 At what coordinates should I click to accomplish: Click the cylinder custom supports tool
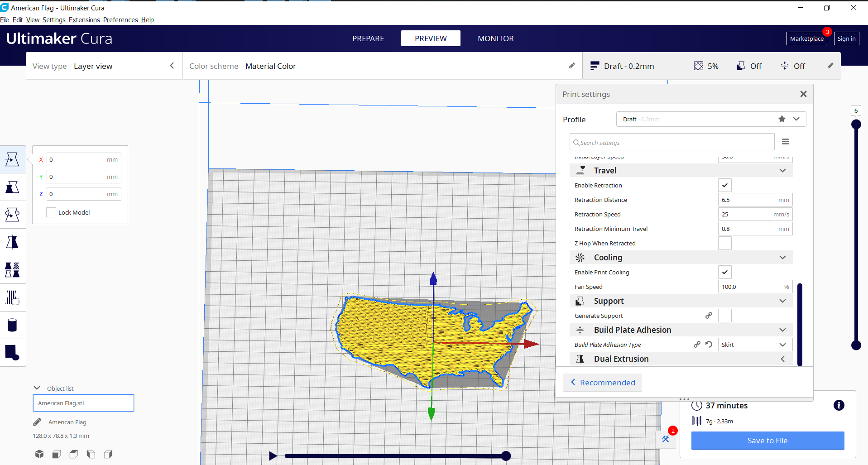click(12, 325)
